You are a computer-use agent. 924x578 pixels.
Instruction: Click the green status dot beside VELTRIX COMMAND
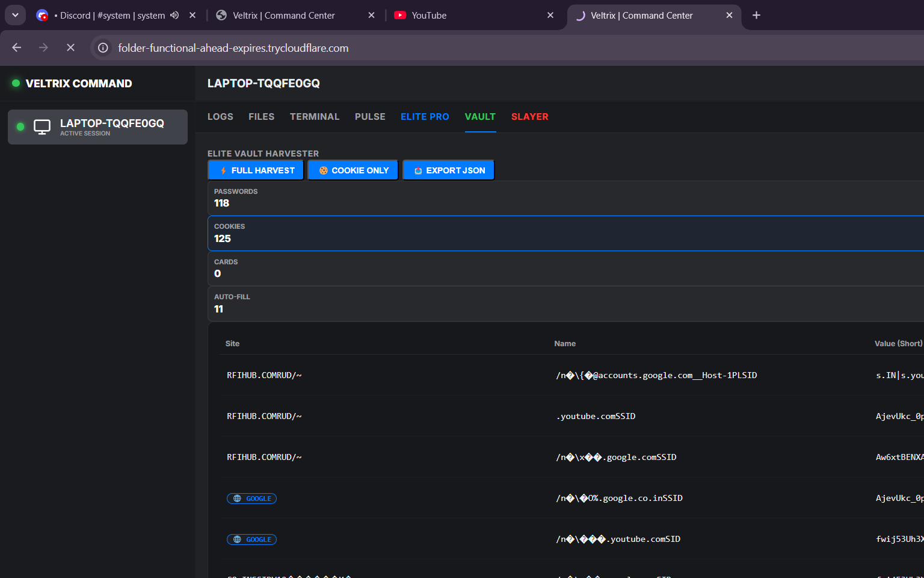point(16,83)
